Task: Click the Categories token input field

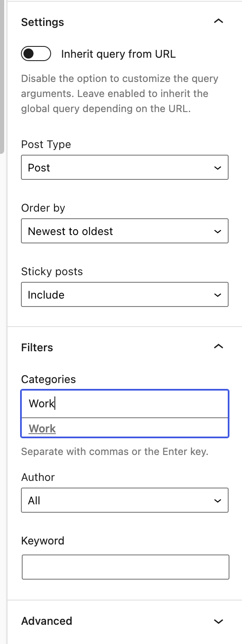Action: pyautogui.click(x=125, y=403)
